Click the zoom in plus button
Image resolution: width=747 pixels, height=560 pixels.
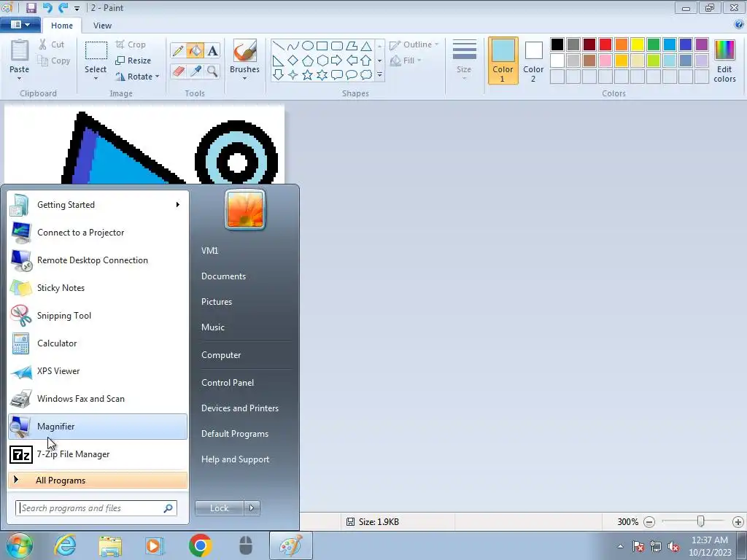click(x=738, y=522)
